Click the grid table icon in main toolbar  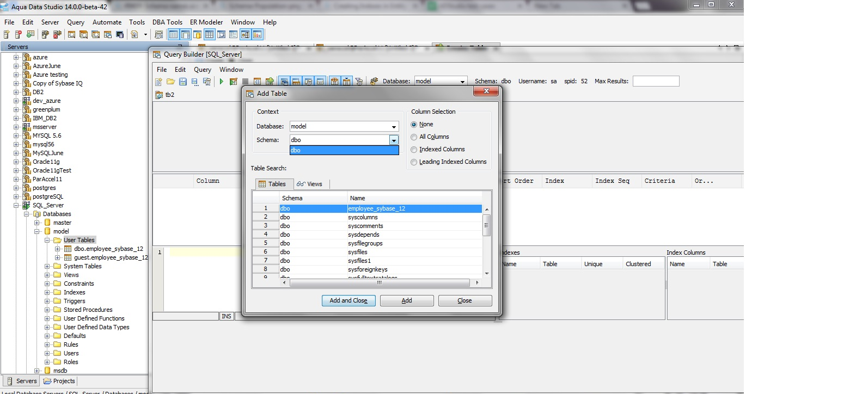pyautogui.click(x=209, y=35)
